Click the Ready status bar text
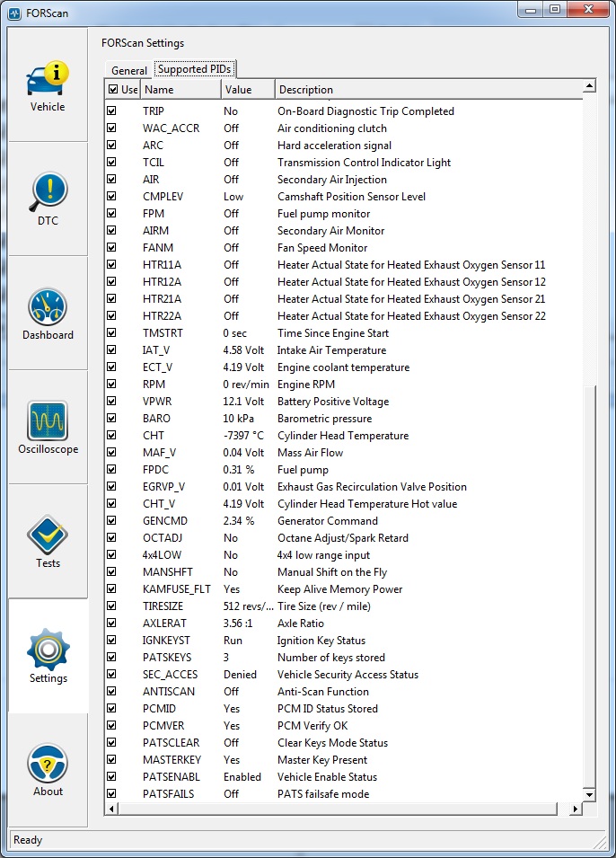The height and width of the screenshot is (858, 616). tap(27, 840)
